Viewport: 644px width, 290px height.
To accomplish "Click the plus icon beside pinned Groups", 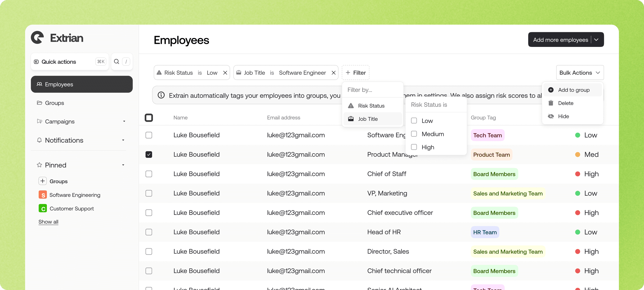I will coord(43,181).
